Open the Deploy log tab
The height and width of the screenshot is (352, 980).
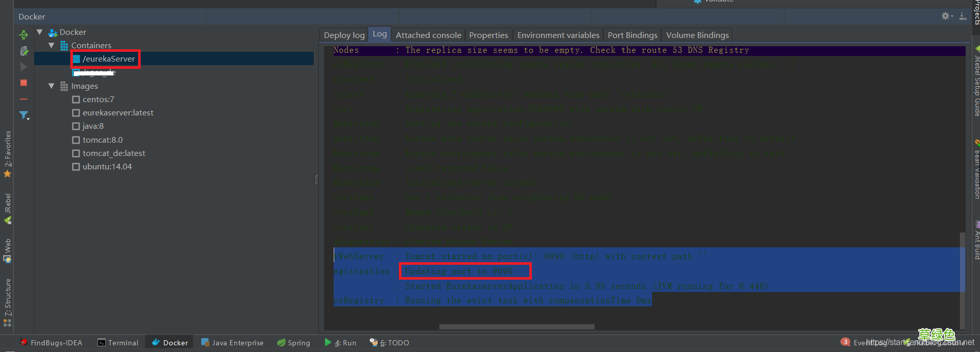coord(344,35)
